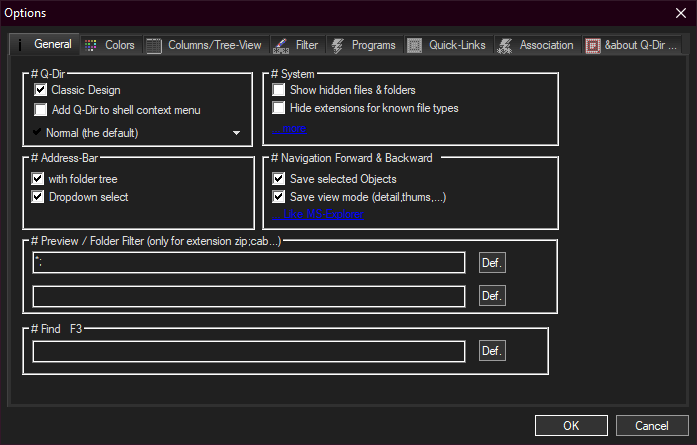Viewport: 697px width, 445px height.
Task: Open the Colors tab
Action: [x=110, y=45]
